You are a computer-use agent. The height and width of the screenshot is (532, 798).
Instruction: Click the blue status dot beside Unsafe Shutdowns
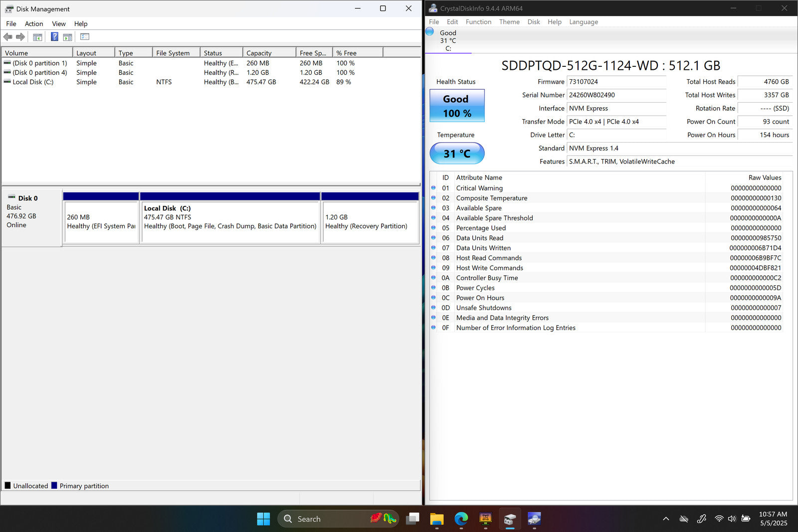point(433,308)
